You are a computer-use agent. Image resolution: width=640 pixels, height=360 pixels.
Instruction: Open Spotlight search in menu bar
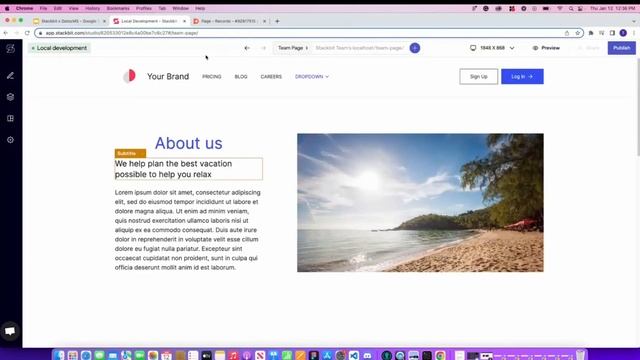[x=571, y=8]
